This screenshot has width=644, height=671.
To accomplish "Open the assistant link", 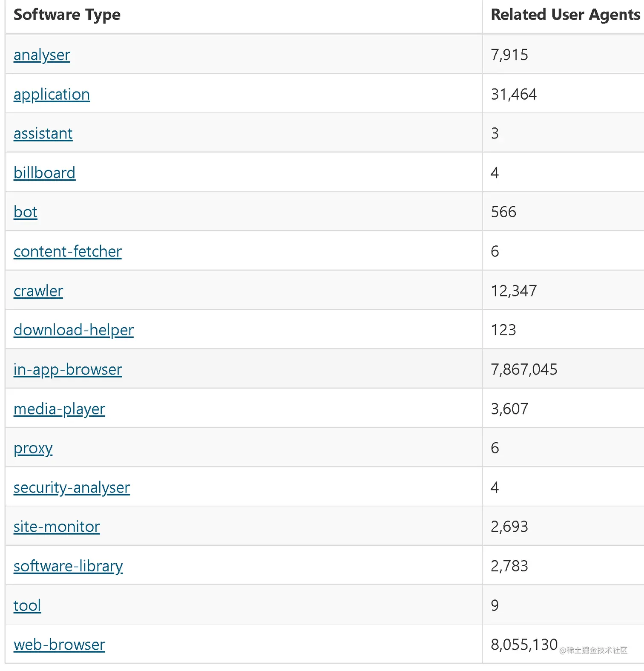I will pyautogui.click(x=43, y=133).
